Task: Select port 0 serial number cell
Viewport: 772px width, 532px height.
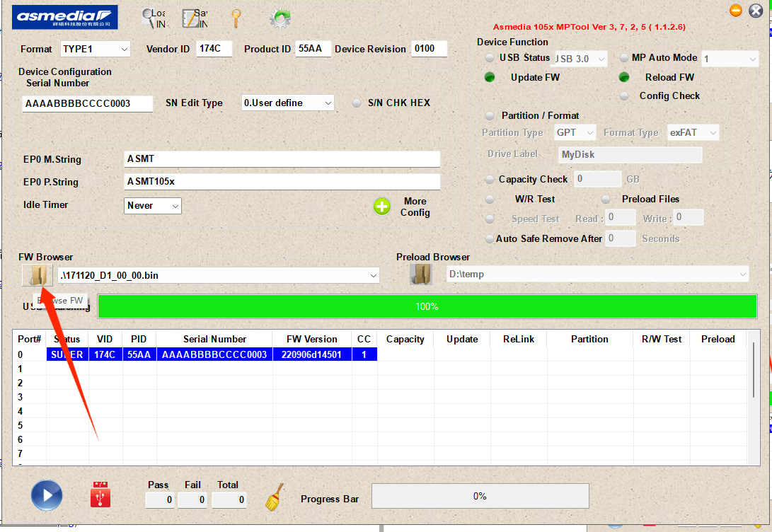Action: pos(214,354)
